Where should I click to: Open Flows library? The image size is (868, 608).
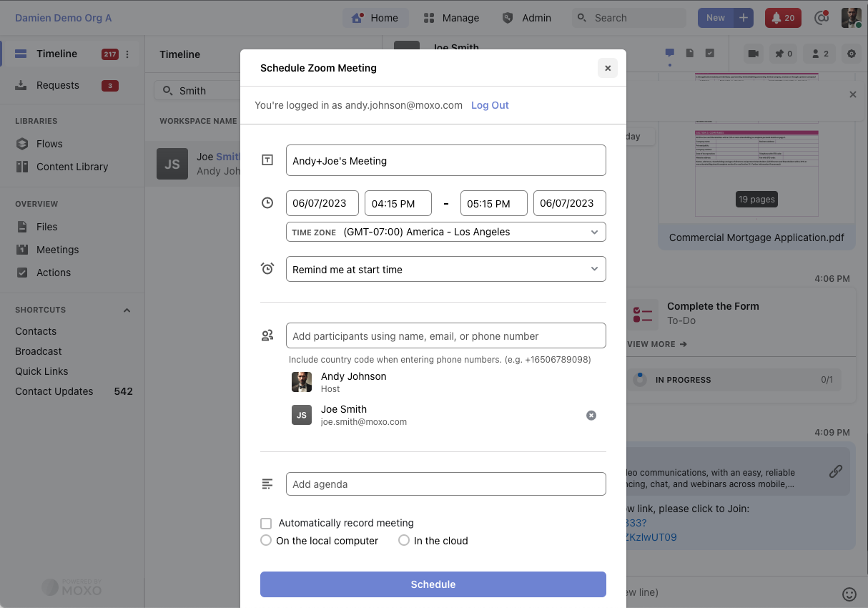[49, 144]
